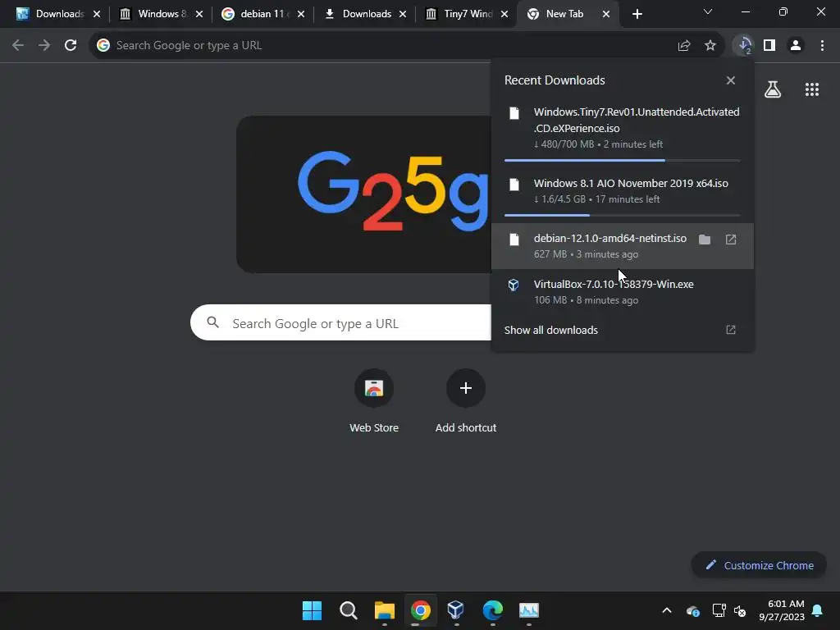This screenshot has width=840, height=630.
Task: Close the Recent Downloads popup
Action: tap(731, 80)
